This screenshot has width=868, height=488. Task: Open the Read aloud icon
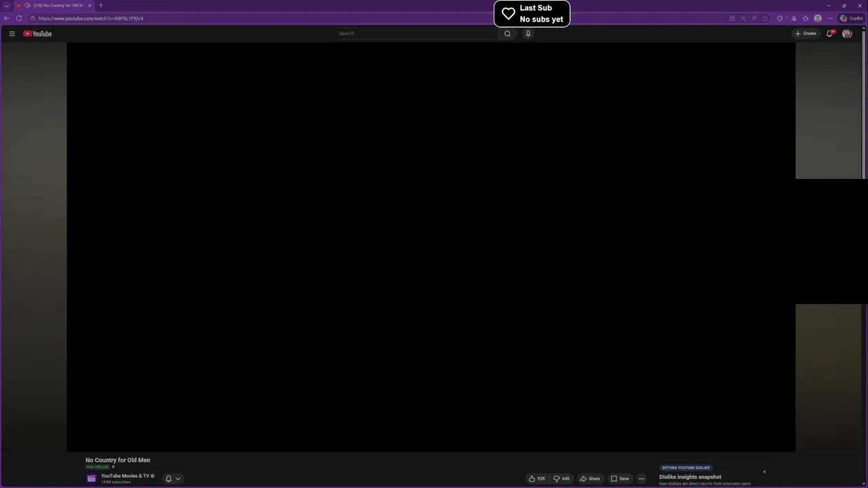click(753, 18)
